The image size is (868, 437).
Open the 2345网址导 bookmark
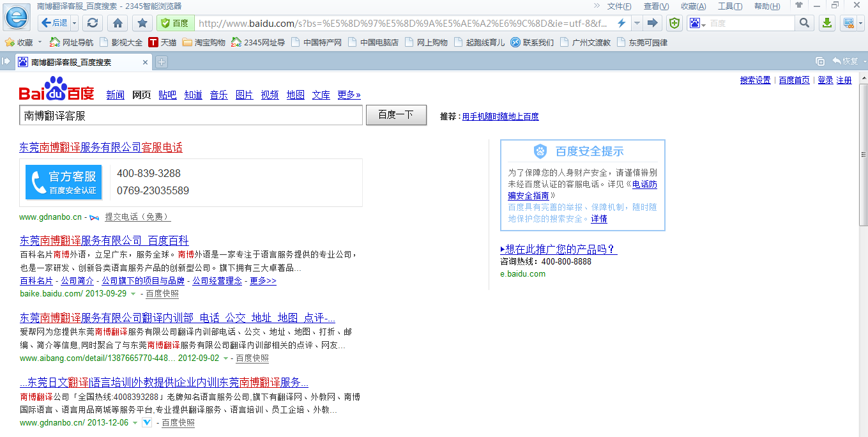click(258, 43)
